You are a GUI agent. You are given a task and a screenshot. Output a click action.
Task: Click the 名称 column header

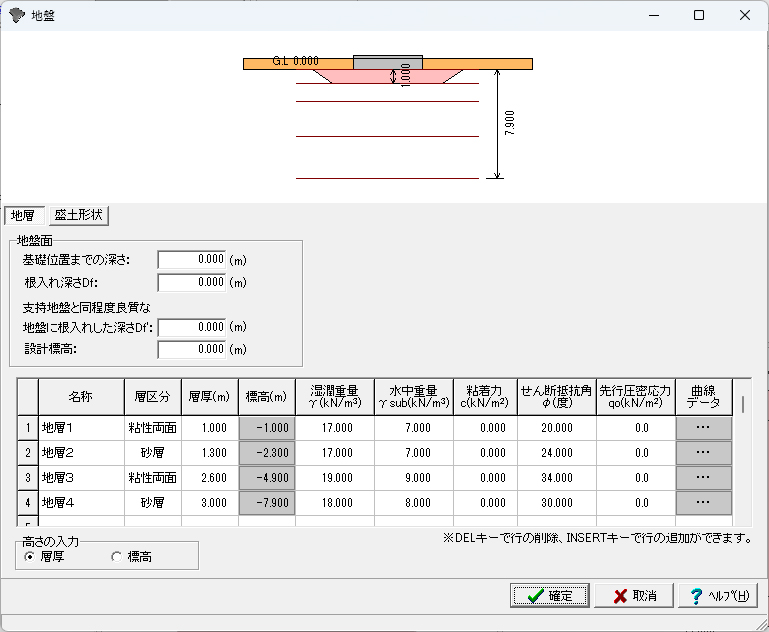(81, 397)
